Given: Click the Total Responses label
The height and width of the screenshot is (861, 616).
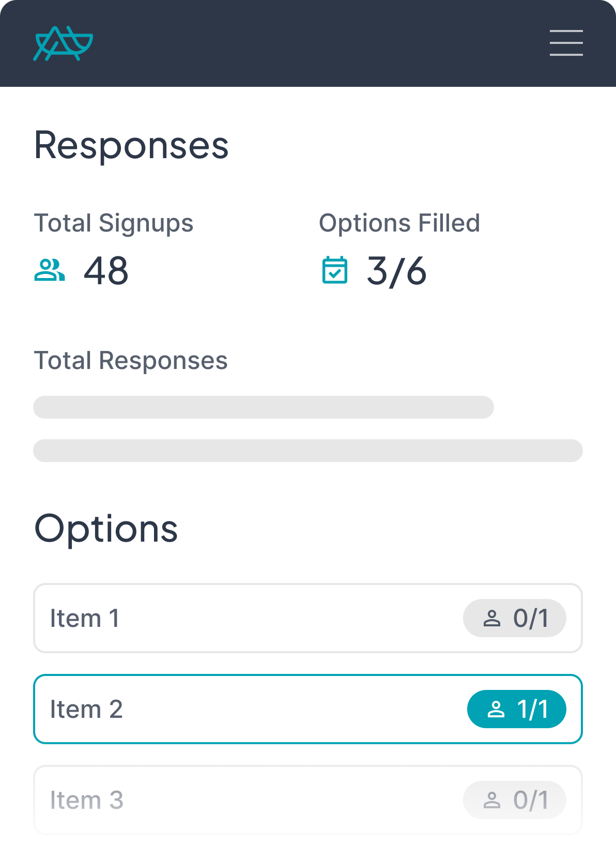Looking at the screenshot, I should (x=131, y=360).
